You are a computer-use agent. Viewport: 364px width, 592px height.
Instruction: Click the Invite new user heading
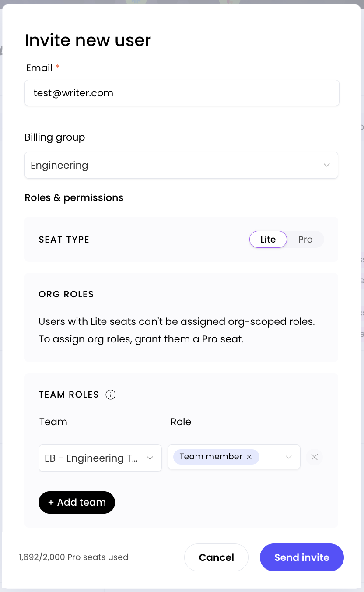click(88, 40)
